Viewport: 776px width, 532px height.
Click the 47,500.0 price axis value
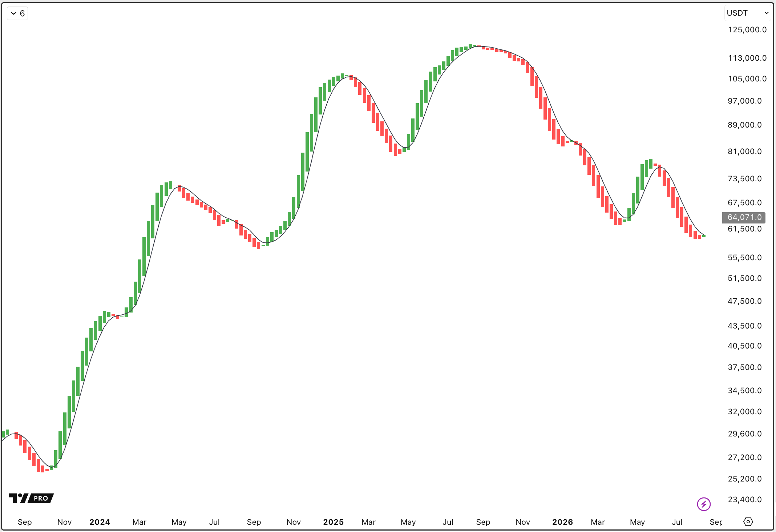745,301
